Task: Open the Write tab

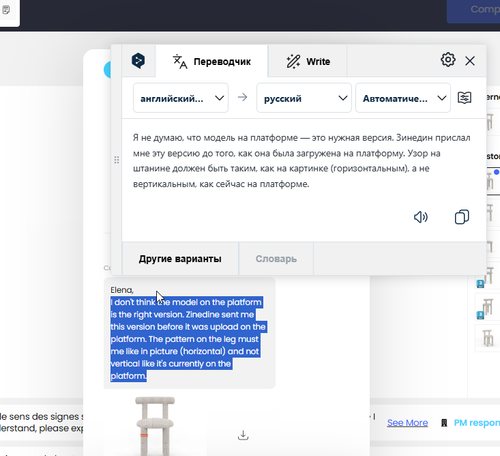Action: coord(308,61)
